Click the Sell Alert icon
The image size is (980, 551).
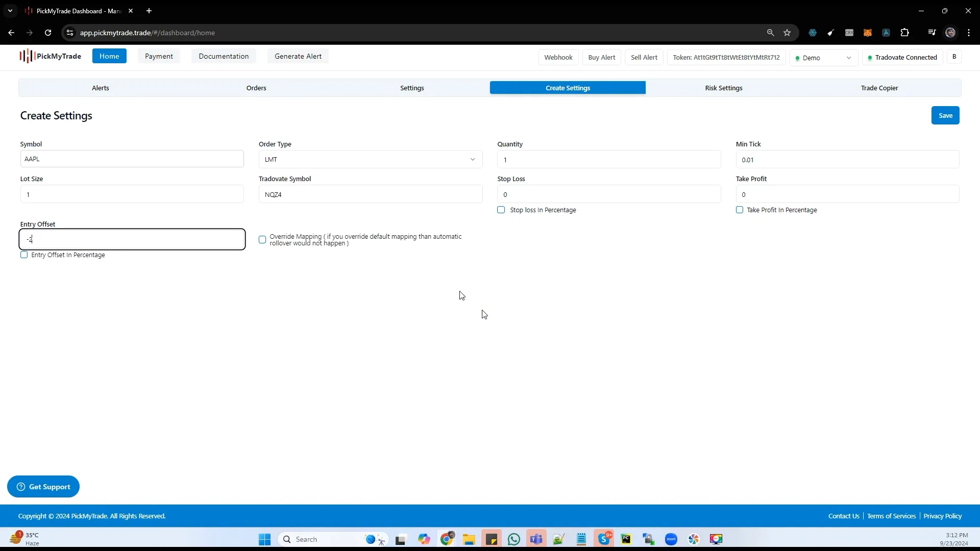pos(644,57)
